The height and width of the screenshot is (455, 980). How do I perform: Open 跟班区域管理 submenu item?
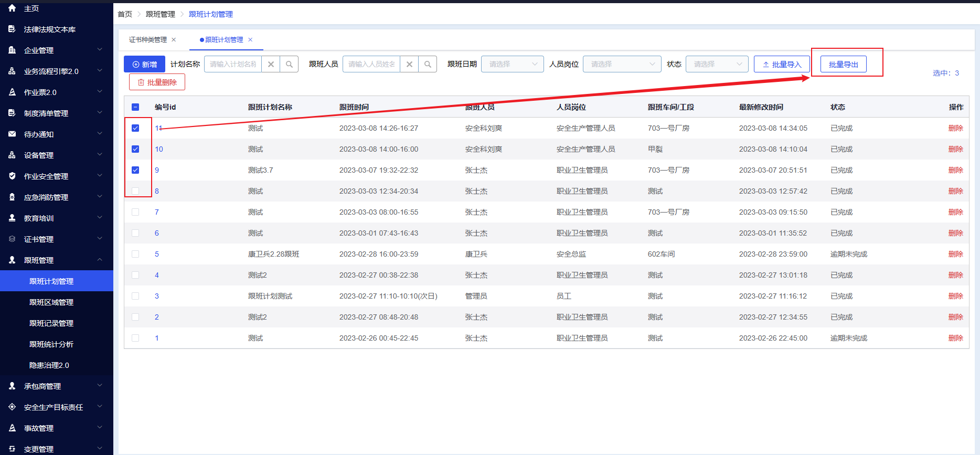pyautogui.click(x=51, y=302)
